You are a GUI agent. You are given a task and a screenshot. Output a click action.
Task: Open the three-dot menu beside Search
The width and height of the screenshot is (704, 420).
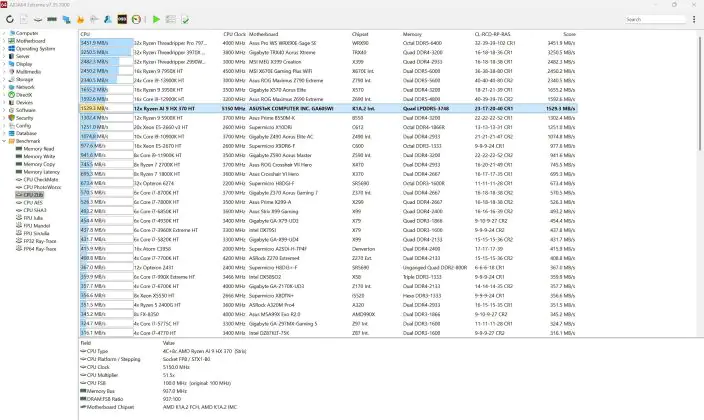(694, 19)
